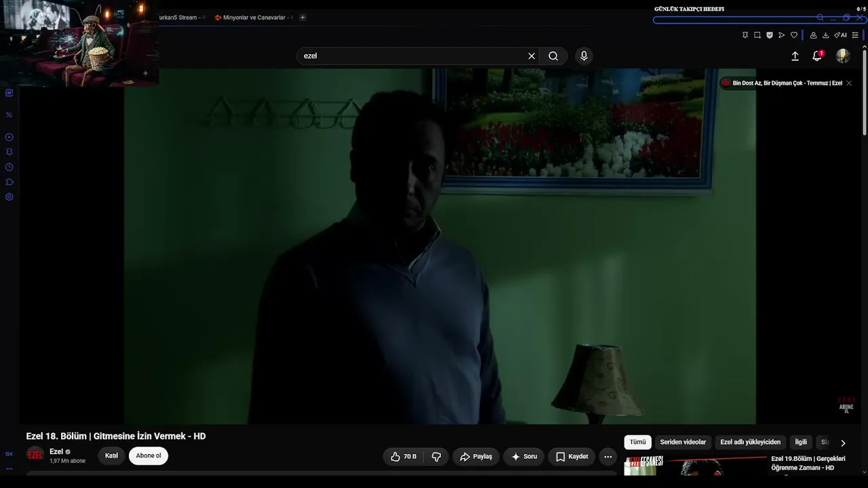This screenshot has width=868, height=488.
Task: Click the Abone ol subscribe button
Action: (149, 456)
